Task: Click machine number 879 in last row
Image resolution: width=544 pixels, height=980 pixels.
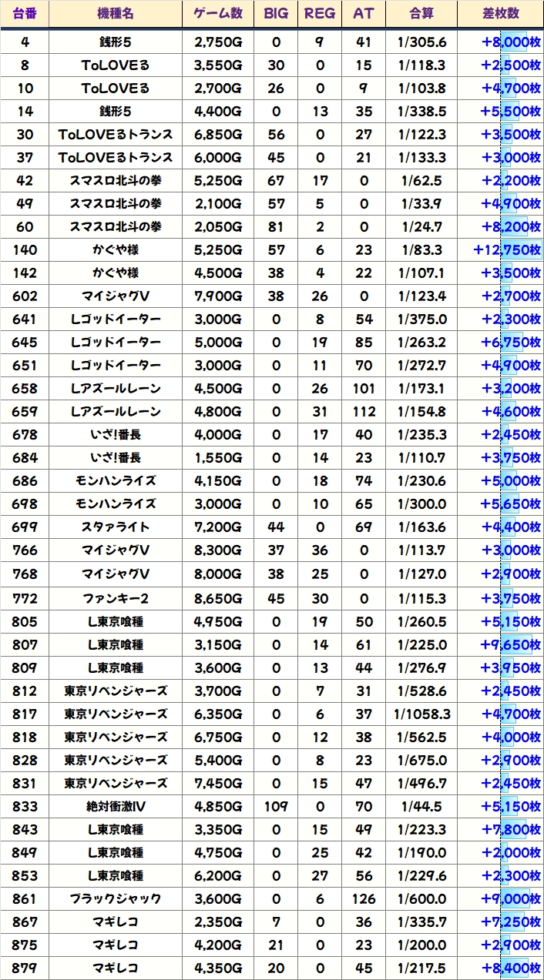Action: coord(25,968)
